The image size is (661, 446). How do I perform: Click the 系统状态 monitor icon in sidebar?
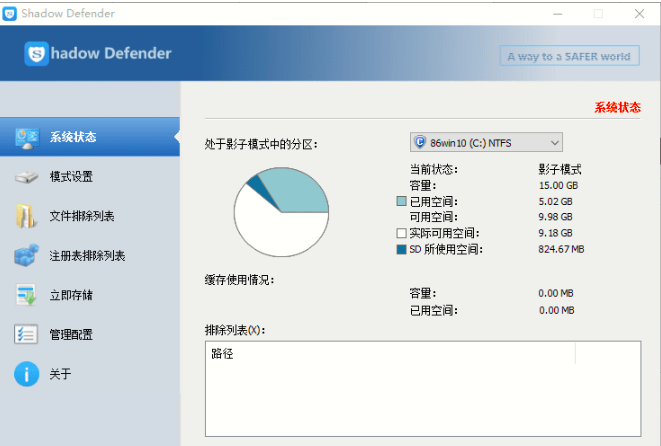(26, 137)
